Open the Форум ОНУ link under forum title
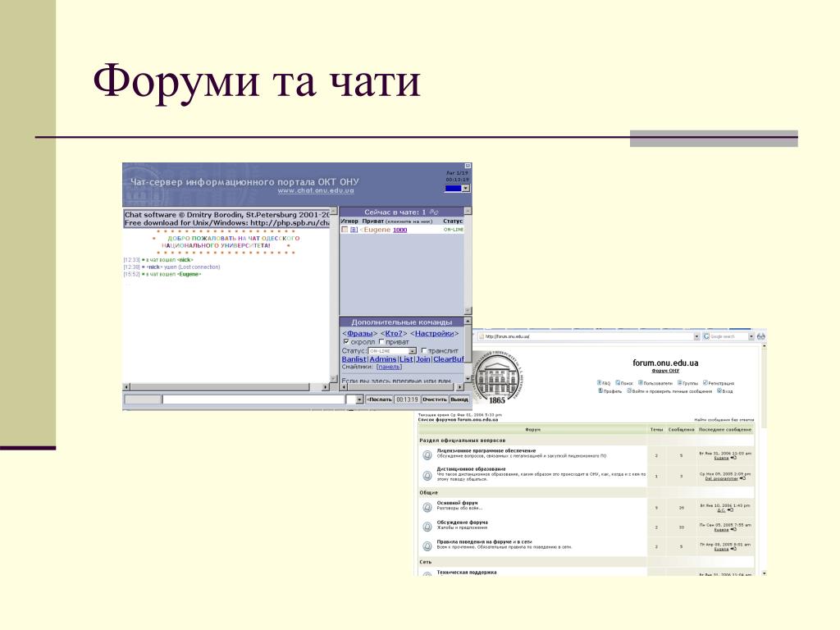Viewport: 840px width, 630px height. [x=665, y=371]
